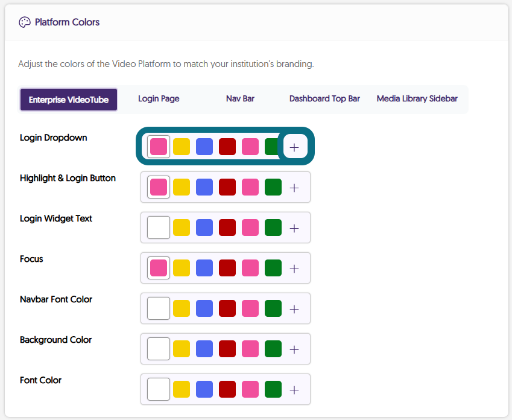Set Login Dropdown to dark red
The height and width of the screenshot is (420, 512).
227,147
